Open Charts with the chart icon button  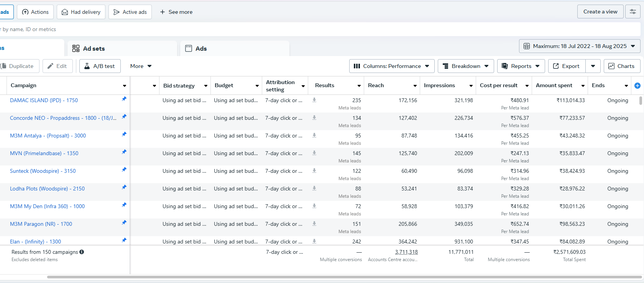coord(622,66)
